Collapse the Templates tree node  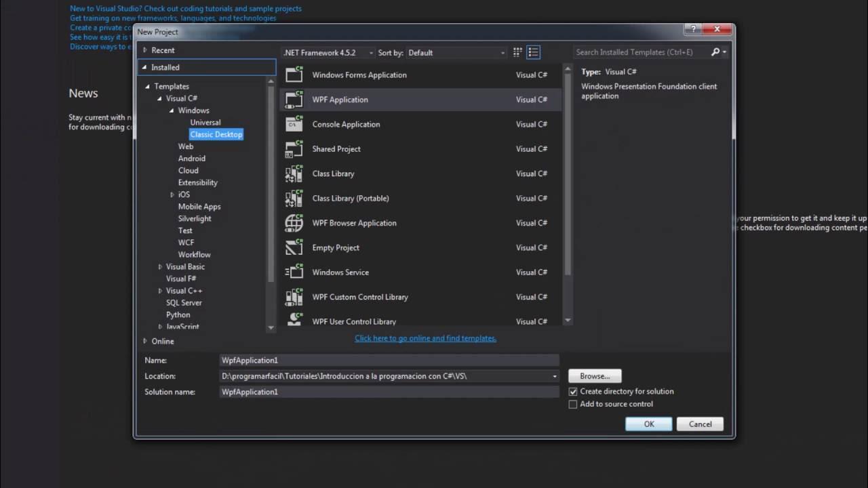coord(148,87)
